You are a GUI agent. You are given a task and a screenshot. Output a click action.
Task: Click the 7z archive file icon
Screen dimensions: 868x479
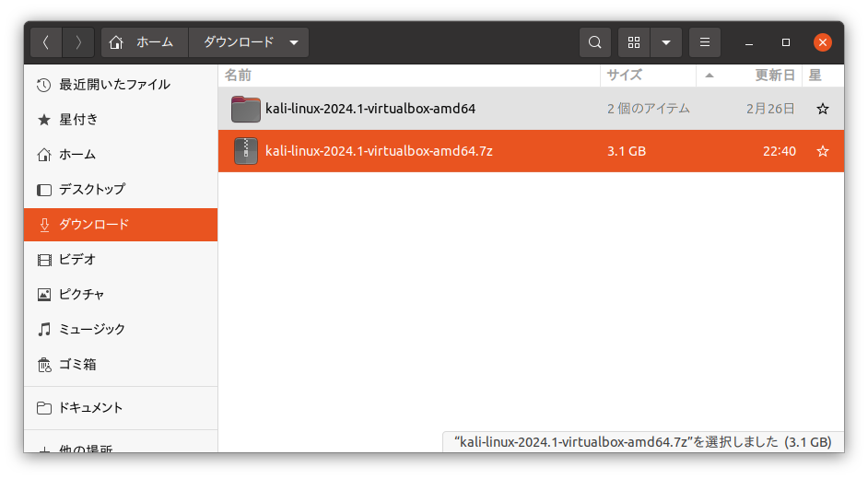tap(246, 151)
